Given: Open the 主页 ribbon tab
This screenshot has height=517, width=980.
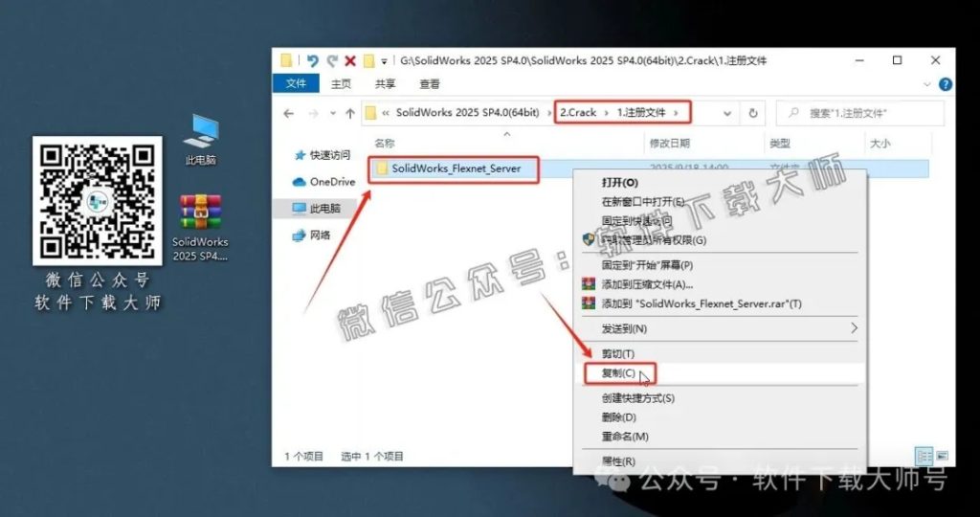Looking at the screenshot, I should pos(342,83).
